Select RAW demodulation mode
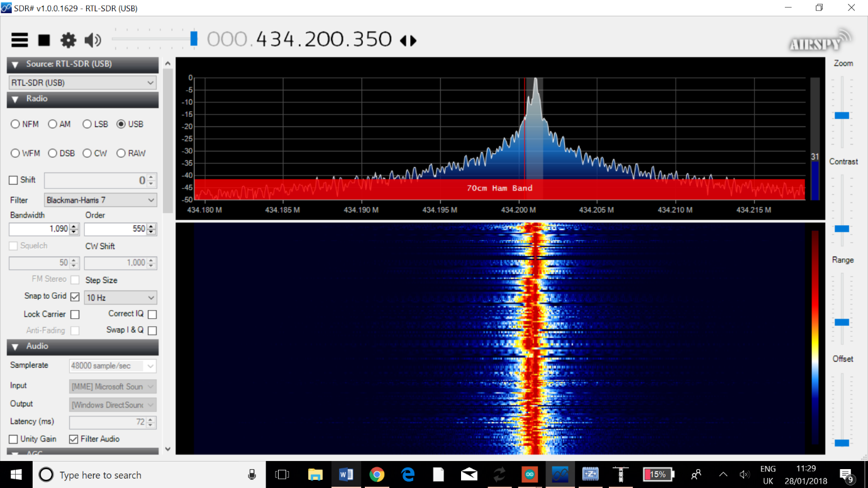This screenshot has width=868, height=488. (121, 153)
